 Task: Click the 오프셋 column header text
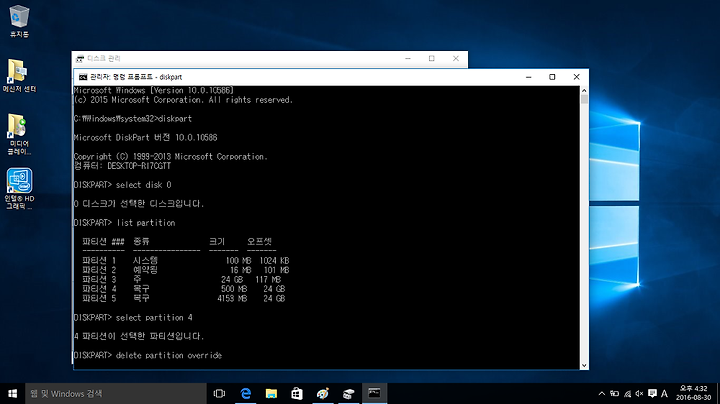pyautogui.click(x=259, y=241)
